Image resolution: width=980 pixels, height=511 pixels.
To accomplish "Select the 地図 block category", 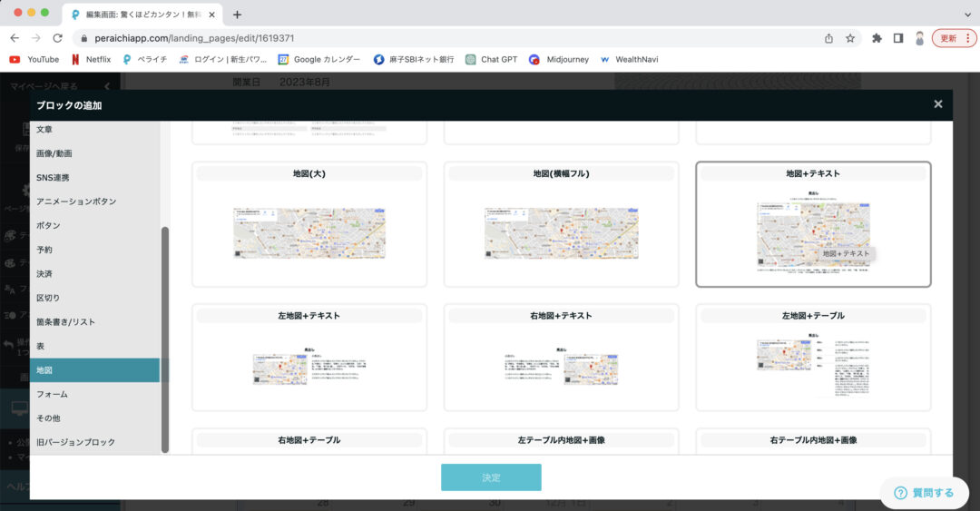I will [x=95, y=370].
